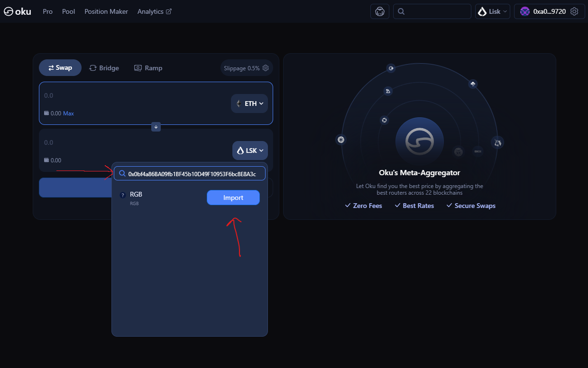Click the Zero Fees label
The width and height of the screenshot is (588, 368).
click(367, 206)
